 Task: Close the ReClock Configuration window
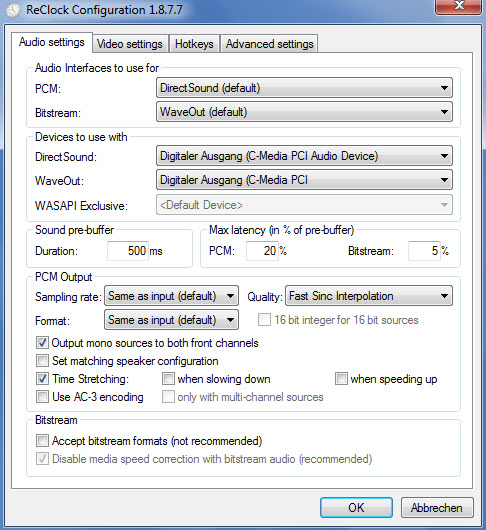click(x=459, y=7)
